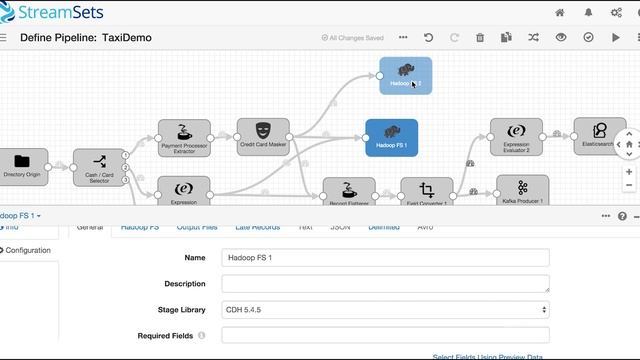Zoom in the canvas with plus
The width and height of the screenshot is (640, 360).
tap(629, 172)
